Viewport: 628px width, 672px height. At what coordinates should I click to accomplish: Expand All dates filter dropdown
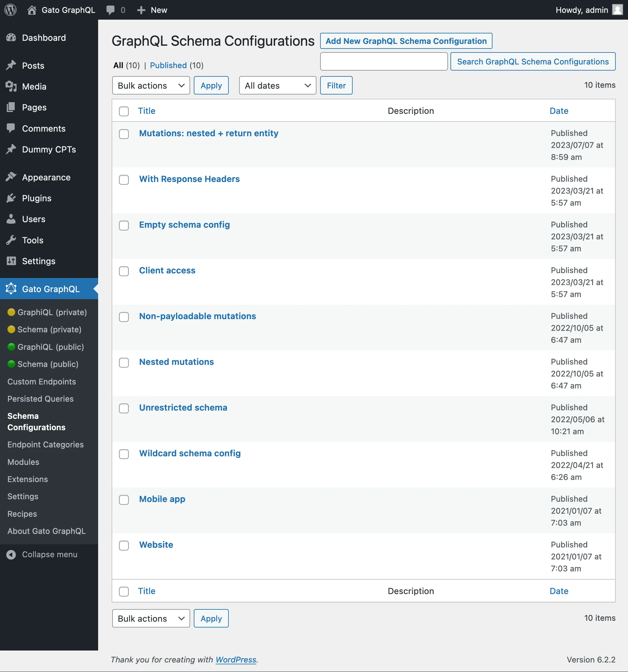click(x=276, y=85)
